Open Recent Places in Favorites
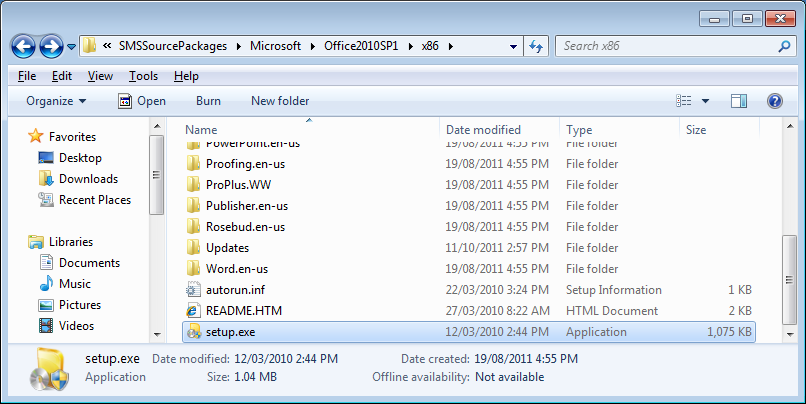This screenshot has width=806, height=404. (95, 200)
